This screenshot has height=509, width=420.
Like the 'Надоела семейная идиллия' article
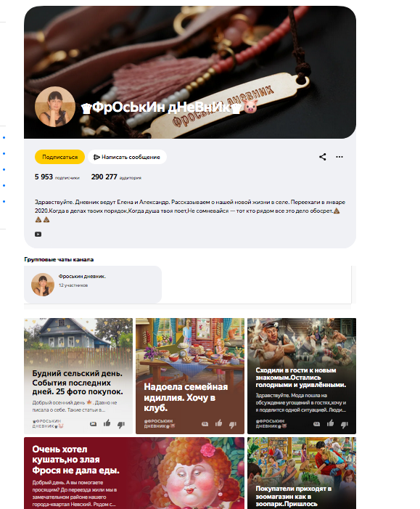(219, 423)
